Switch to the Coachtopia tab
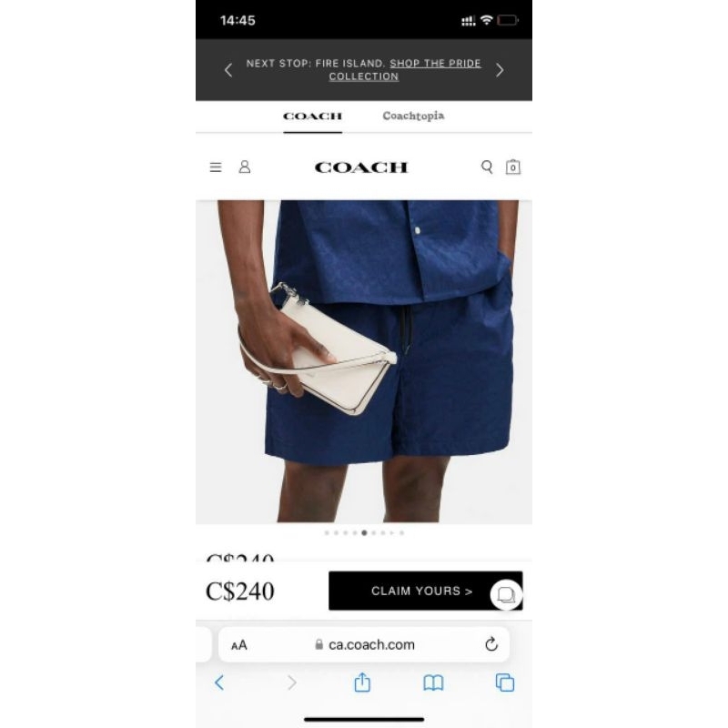This screenshot has width=728, height=728. point(413,116)
